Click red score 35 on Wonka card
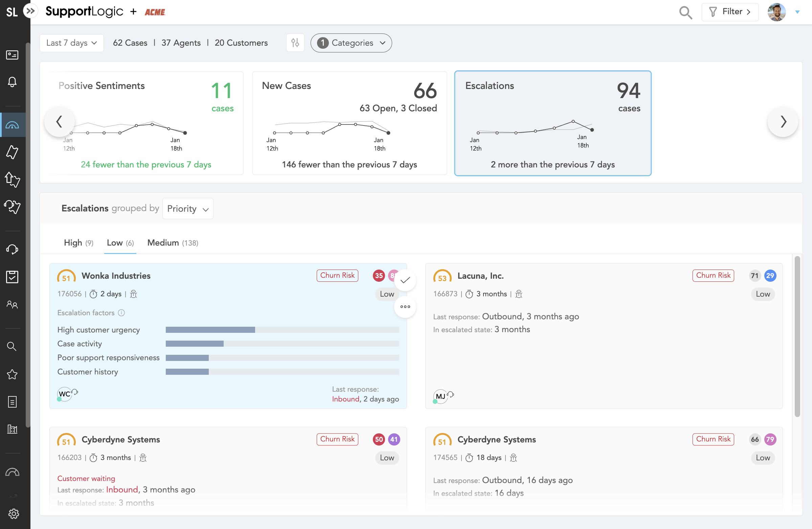Image resolution: width=812 pixels, height=529 pixels. (x=379, y=276)
